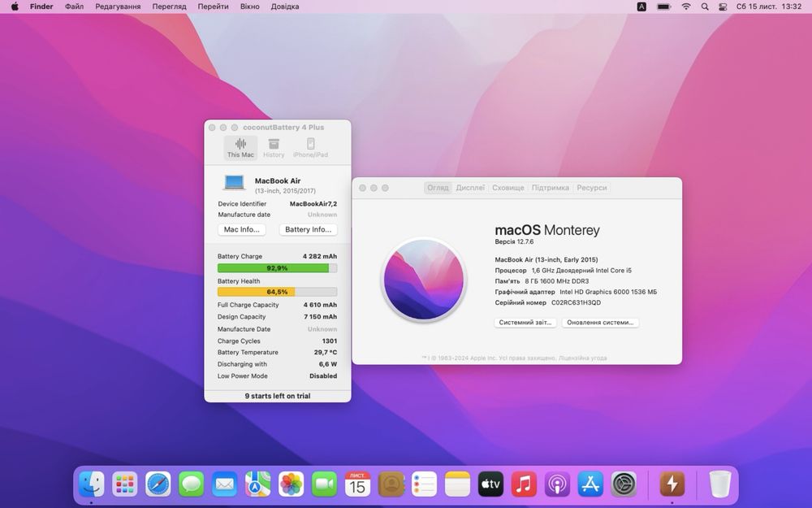The image size is (812, 508).
Task: Switch to History view in coconutBattery
Action: [x=274, y=148]
